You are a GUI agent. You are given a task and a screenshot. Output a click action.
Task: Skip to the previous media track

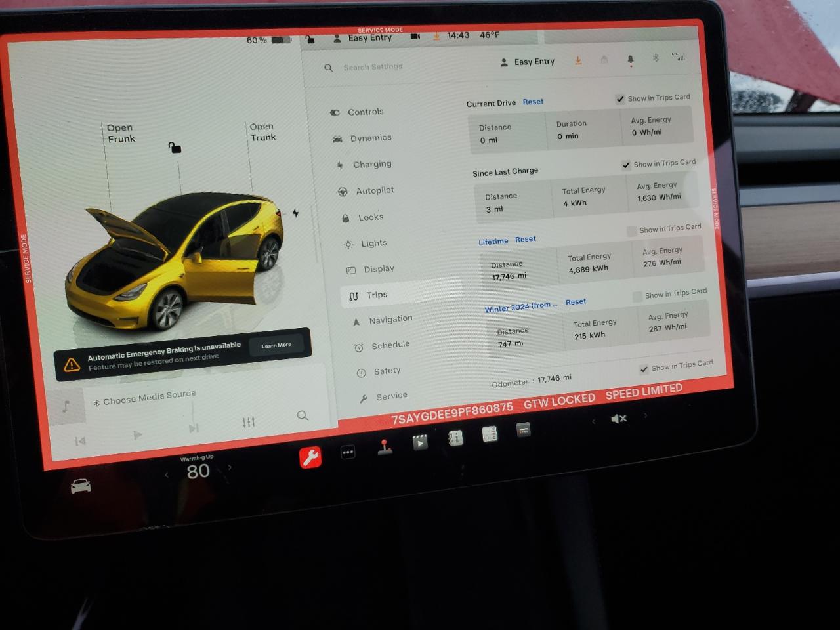pos(80,441)
